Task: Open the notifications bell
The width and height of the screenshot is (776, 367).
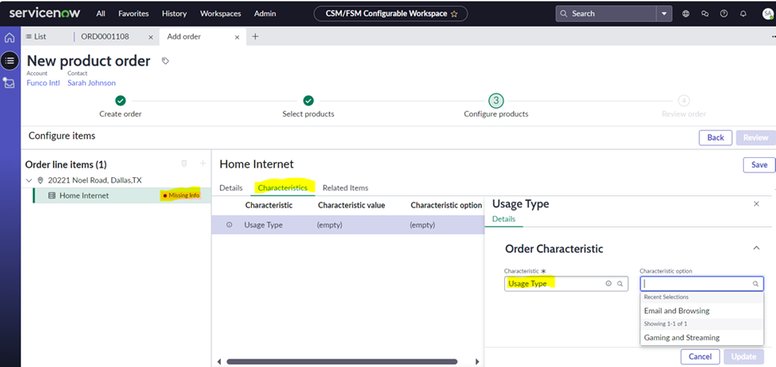Action: (743, 14)
